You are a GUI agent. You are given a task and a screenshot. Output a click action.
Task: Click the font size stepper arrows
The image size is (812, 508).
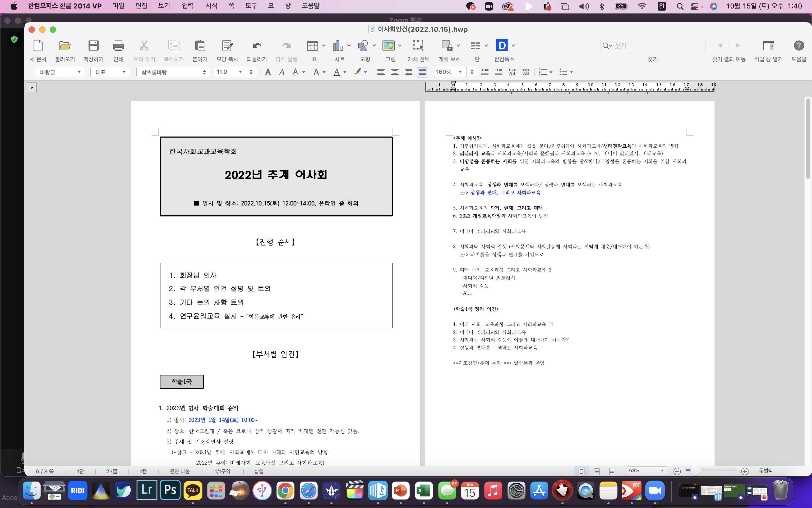(x=251, y=72)
